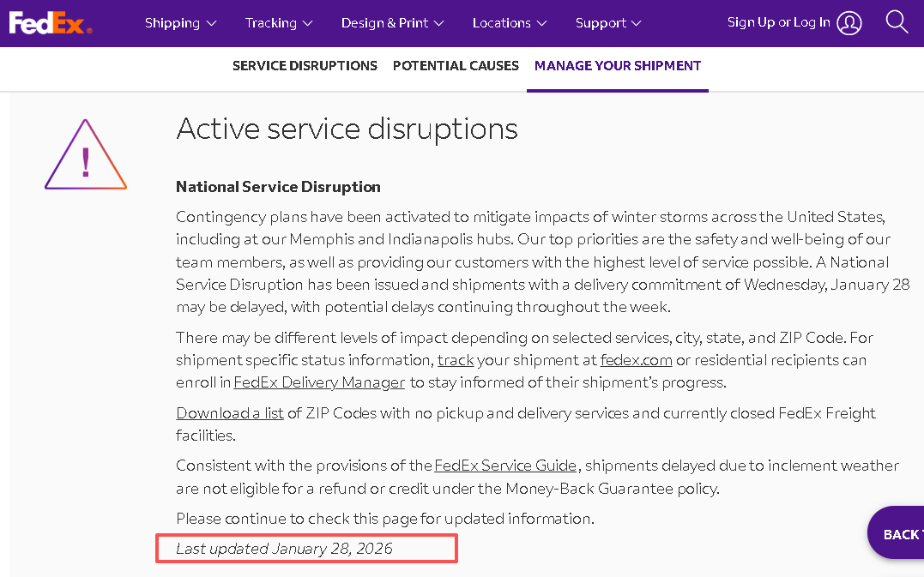Click the 'Download a list' link
The width and height of the screenshot is (924, 577).
click(x=230, y=413)
